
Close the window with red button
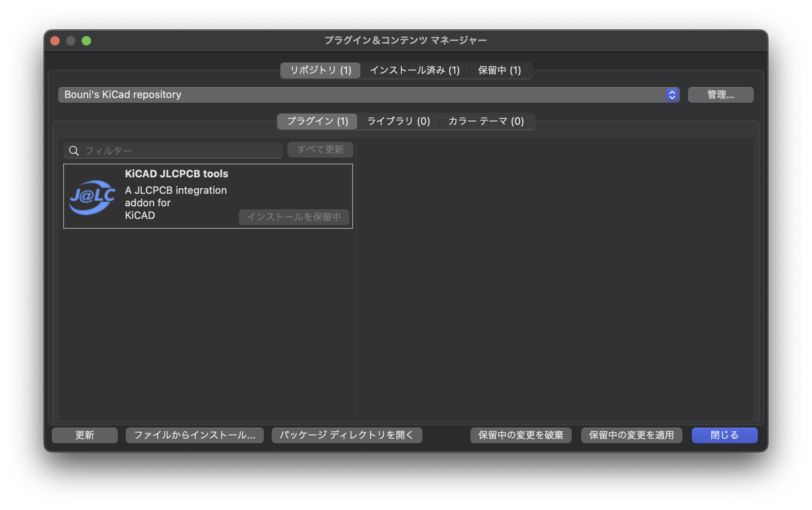pos(55,41)
